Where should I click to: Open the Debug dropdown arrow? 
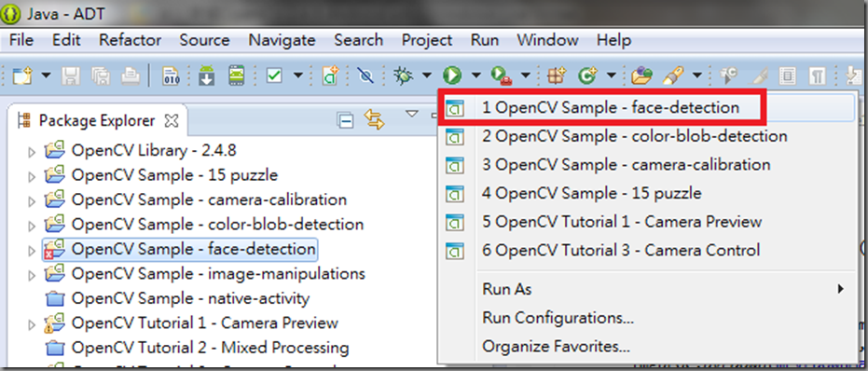pos(427,76)
